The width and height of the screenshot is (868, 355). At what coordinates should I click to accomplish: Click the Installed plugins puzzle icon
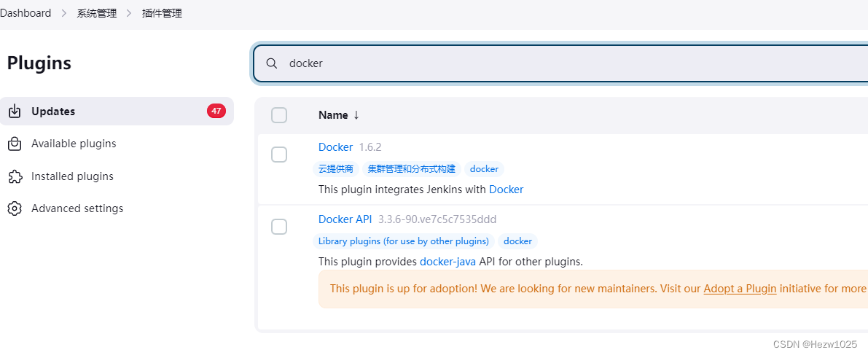click(x=15, y=176)
